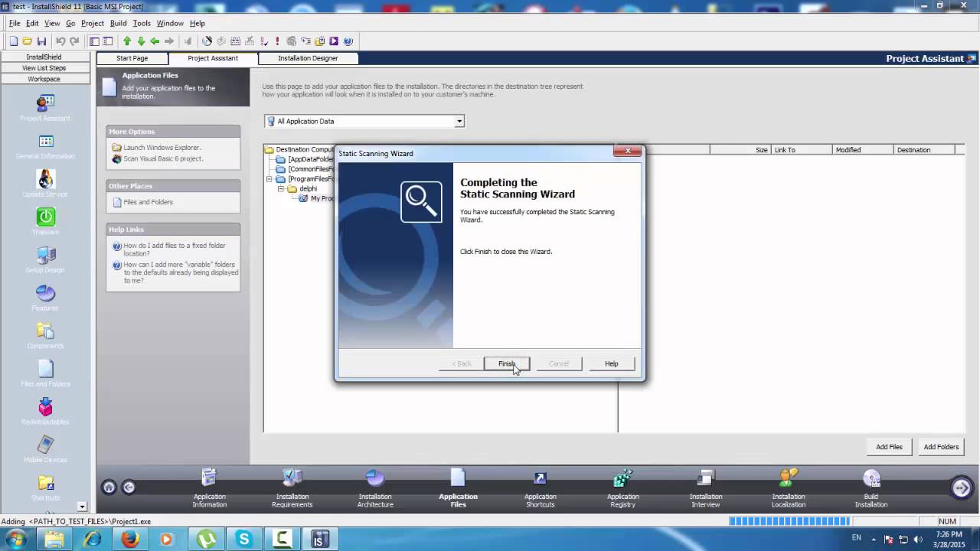This screenshot has height=551, width=980.
Task: Open the Tools menu
Action: pyautogui.click(x=142, y=23)
